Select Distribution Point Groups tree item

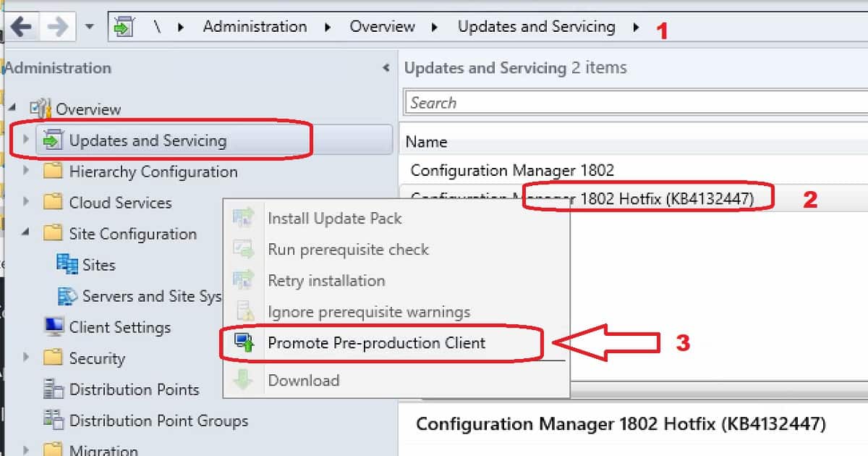(158, 421)
